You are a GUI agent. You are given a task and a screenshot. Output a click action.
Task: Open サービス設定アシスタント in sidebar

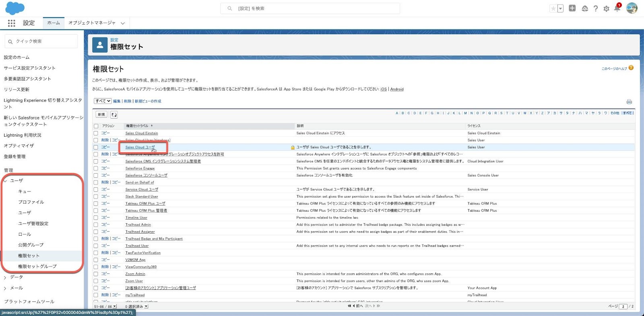[x=29, y=68]
